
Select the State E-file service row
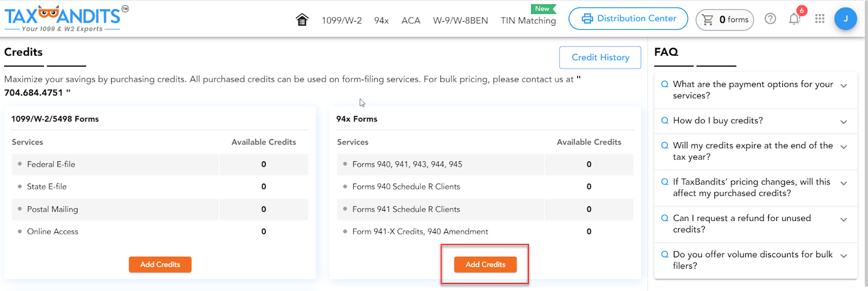click(x=160, y=187)
